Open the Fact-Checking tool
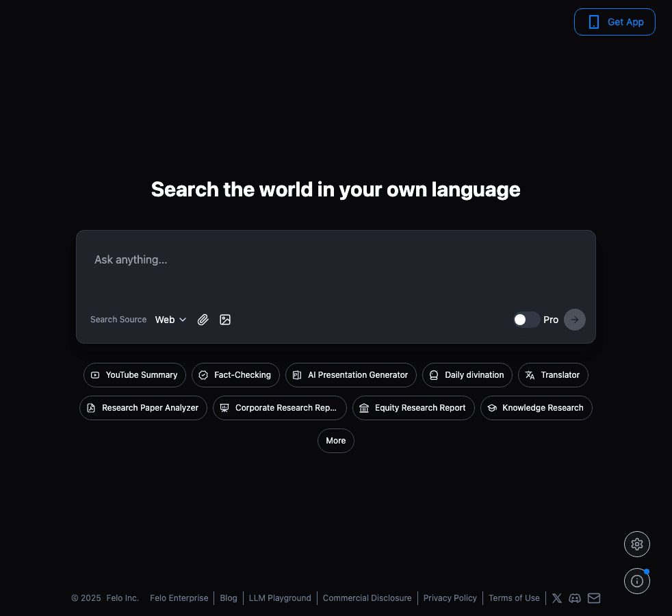Viewport: 672px width, 616px height. coord(235,375)
